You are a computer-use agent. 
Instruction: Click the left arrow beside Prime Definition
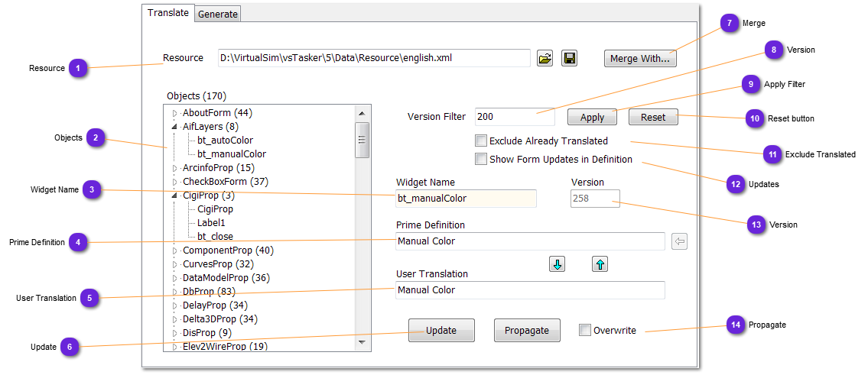point(680,241)
